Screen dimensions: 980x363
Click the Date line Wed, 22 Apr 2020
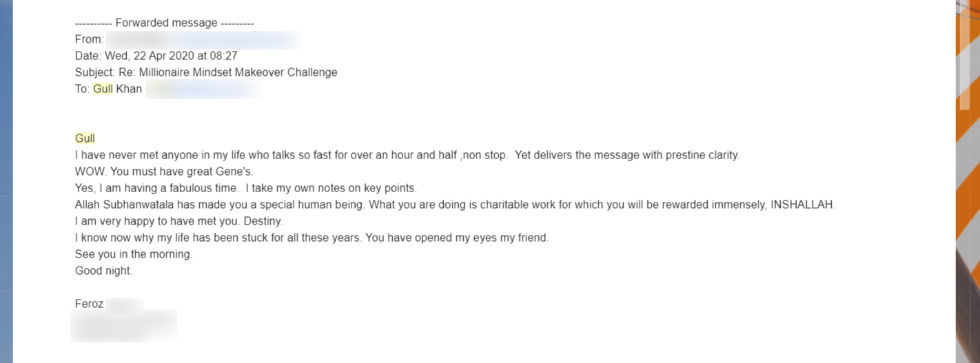(156, 56)
